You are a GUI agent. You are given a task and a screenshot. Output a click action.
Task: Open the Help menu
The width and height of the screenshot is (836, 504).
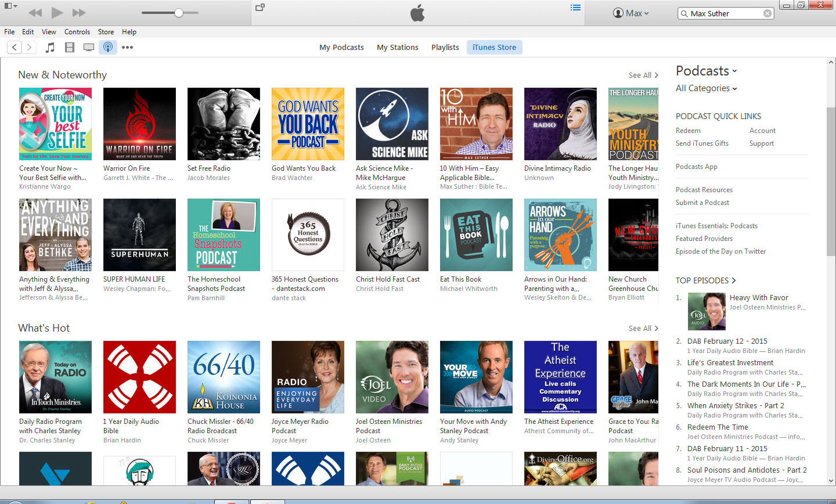[129, 32]
